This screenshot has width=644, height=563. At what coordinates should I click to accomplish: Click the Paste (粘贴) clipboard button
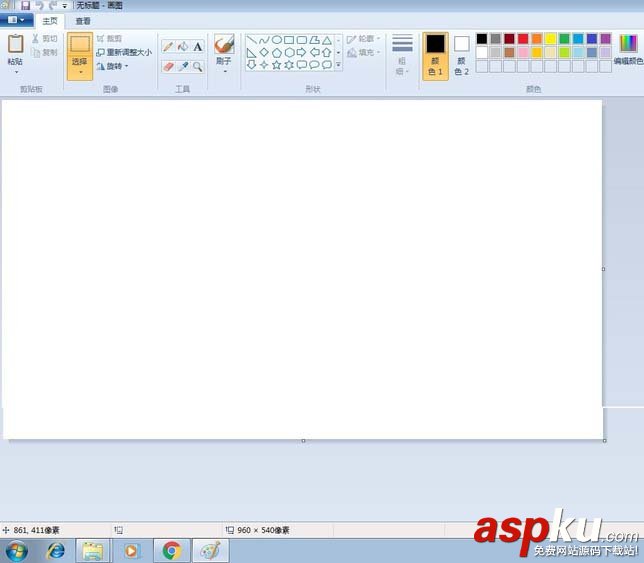tap(16, 49)
